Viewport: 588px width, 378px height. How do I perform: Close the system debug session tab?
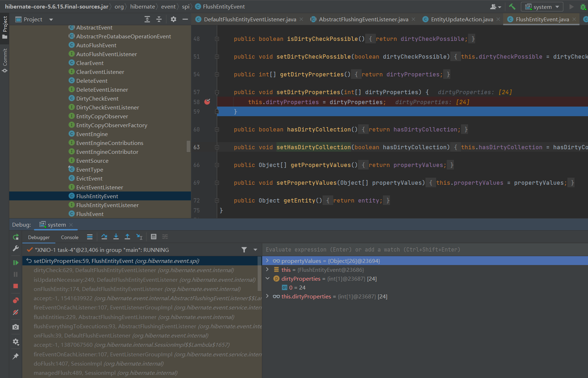click(x=71, y=225)
